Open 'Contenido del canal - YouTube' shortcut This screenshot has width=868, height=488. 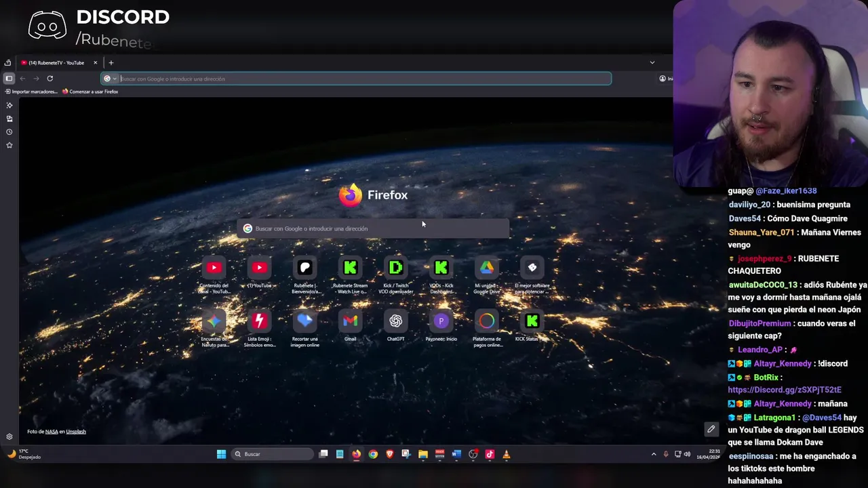[x=214, y=275]
